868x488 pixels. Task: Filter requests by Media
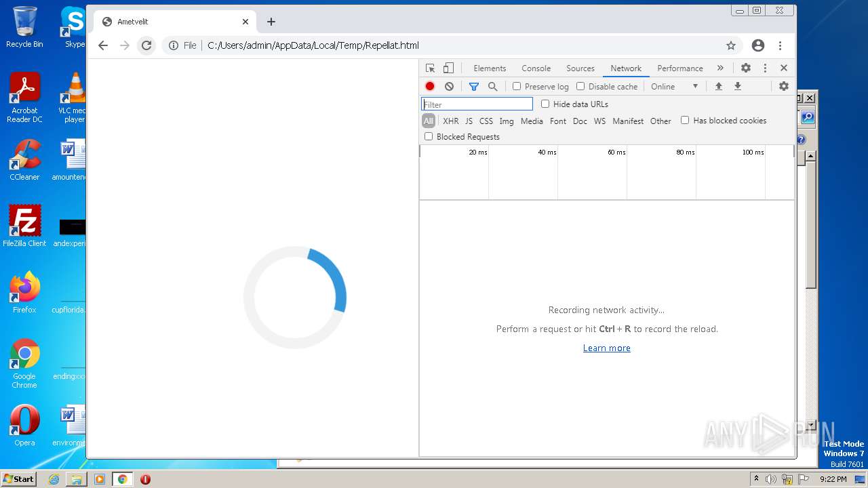pyautogui.click(x=532, y=121)
